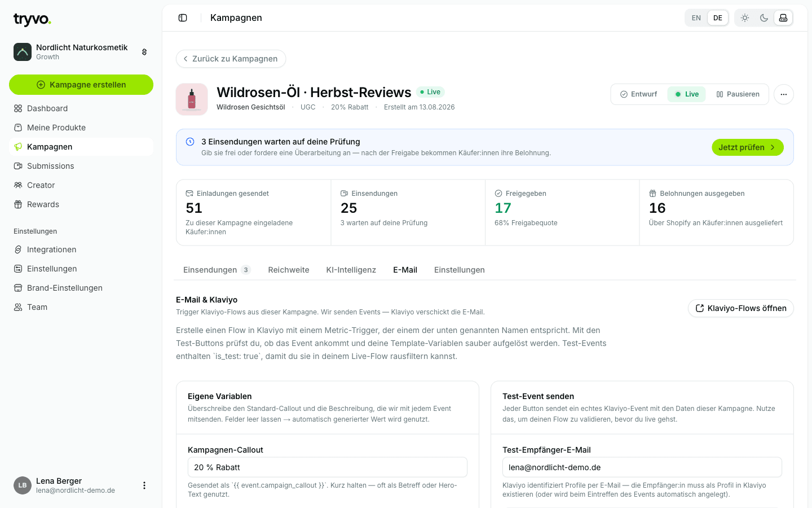
Task: Open Dashboard in sidebar
Action: point(81,108)
